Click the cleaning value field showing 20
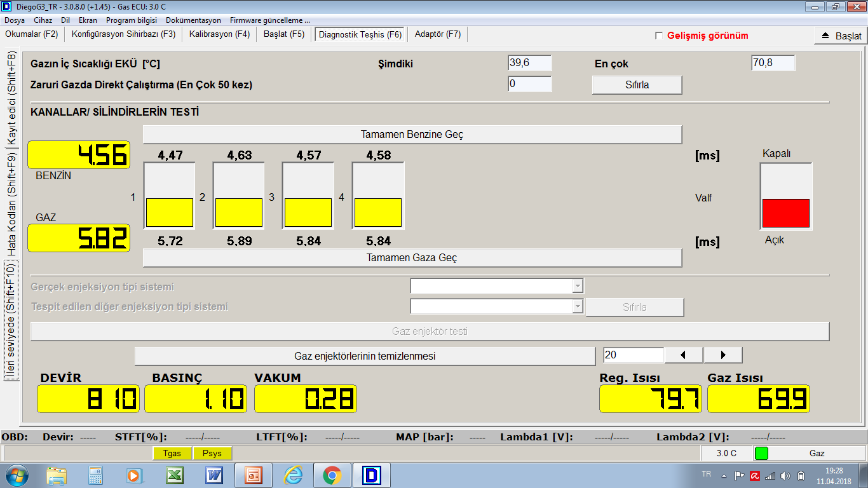The width and height of the screenshot is (868, 488). point(633,355)
